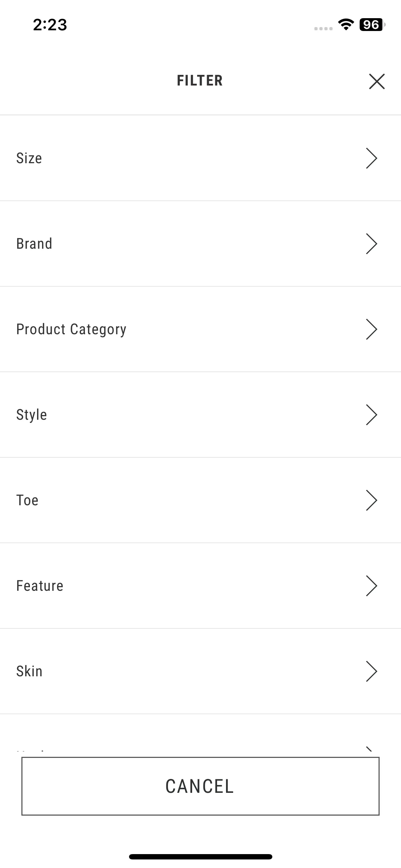Expand the Product Category chevron arrow
The height and width of the screenshot is (868, 401).
coord(371,329)
